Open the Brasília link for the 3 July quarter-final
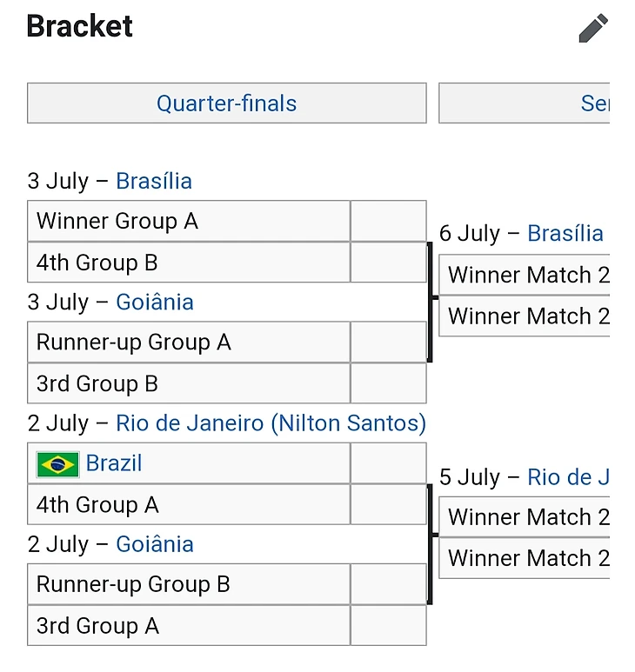Screen dimensions: 635x672 pyautogui.click(x=154, y=181)
